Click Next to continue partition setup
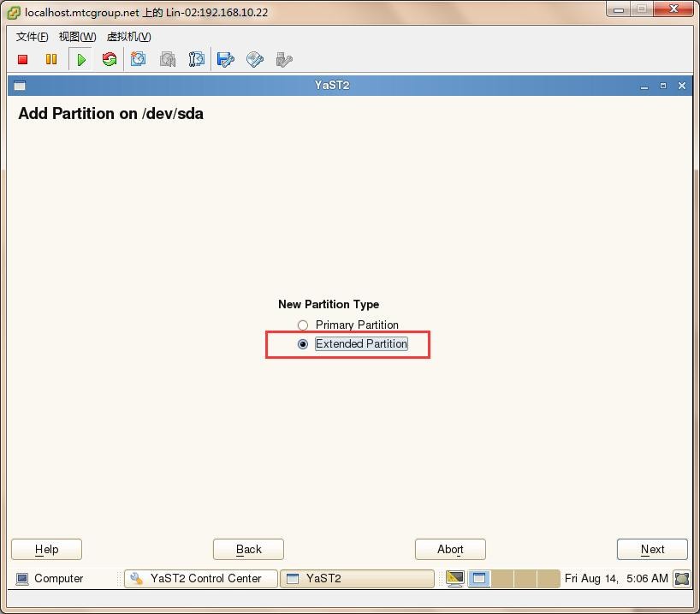700x614 pixels. pos(652,549)
